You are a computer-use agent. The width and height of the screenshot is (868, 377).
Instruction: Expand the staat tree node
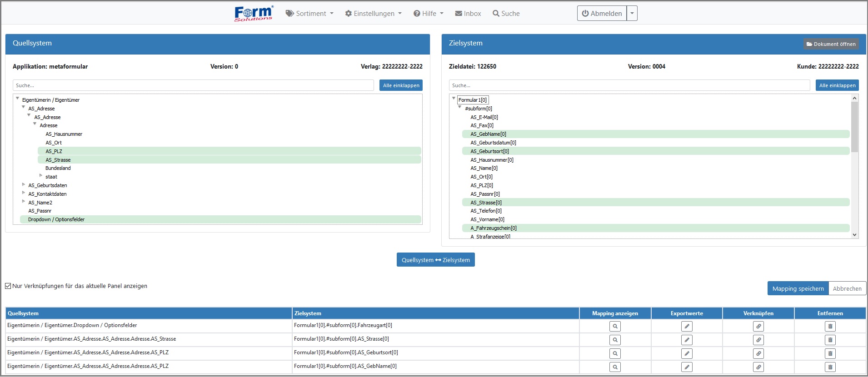(41, 176)
